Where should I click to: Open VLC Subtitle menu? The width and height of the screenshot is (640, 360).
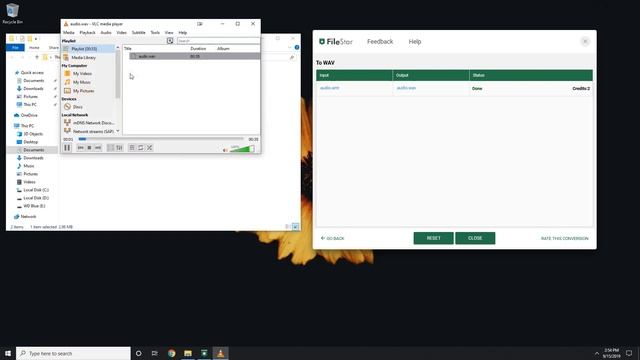139,33
